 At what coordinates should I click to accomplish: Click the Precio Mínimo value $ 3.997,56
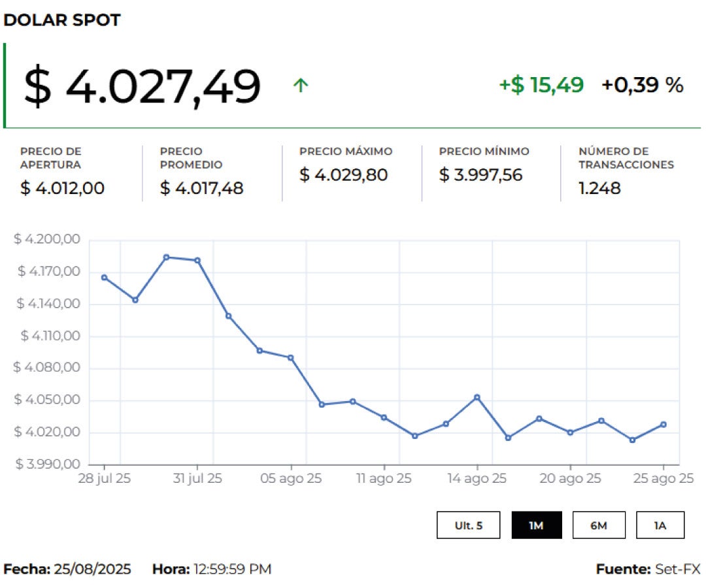click(x=480, y=175)
